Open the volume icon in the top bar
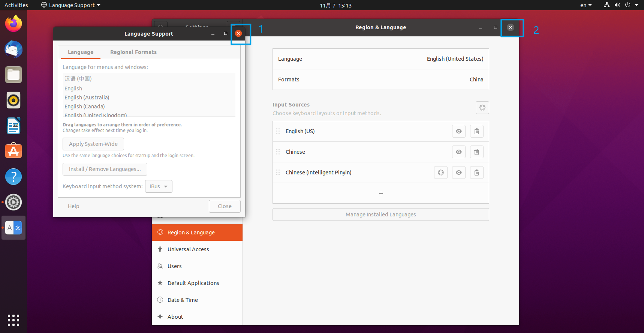This screenshot has width=644, height=333. pyautogui.click(x=617, y=5)
